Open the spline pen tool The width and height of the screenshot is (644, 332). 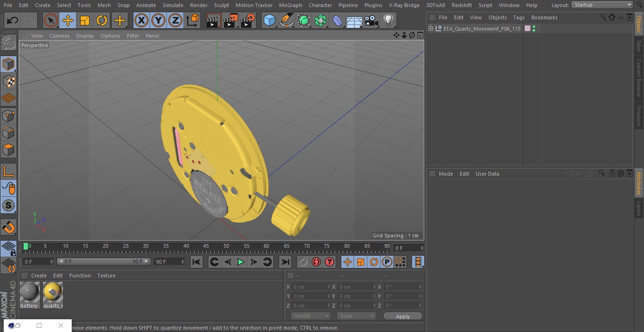click(x=286, y=21)
